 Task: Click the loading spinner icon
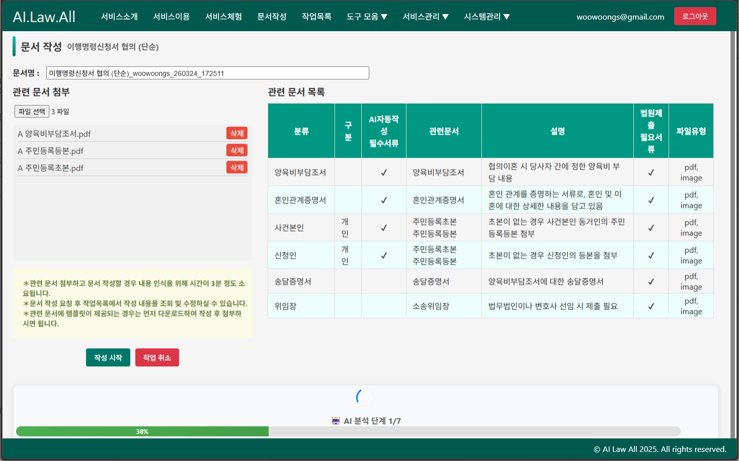click(x=365, y=397)
